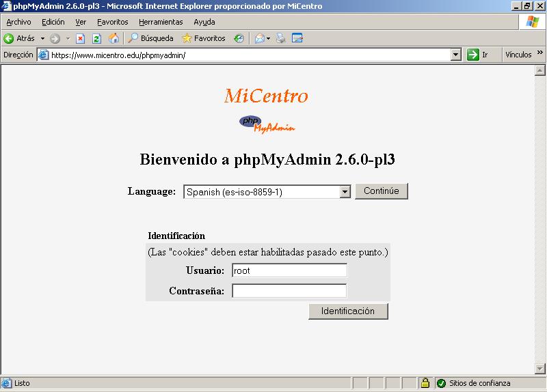The width and height of the screenshot is (547, 392).
Task: Focus the Usuario text field
Action: 289,270
